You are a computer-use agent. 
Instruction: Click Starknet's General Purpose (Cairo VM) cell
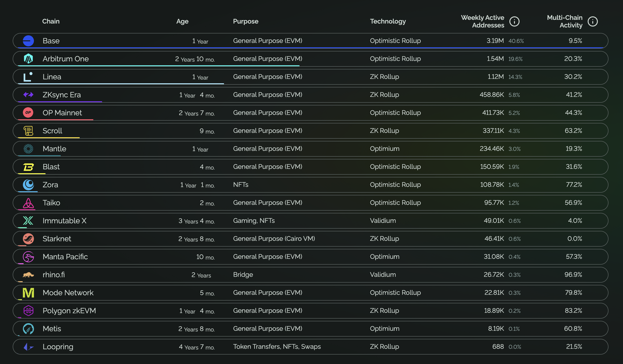click(274, 239)
